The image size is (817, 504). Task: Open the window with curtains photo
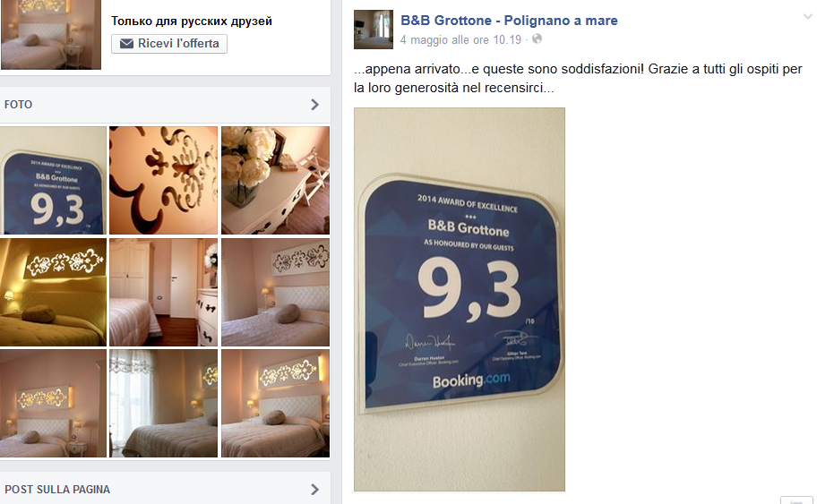[x=164, y=404]
